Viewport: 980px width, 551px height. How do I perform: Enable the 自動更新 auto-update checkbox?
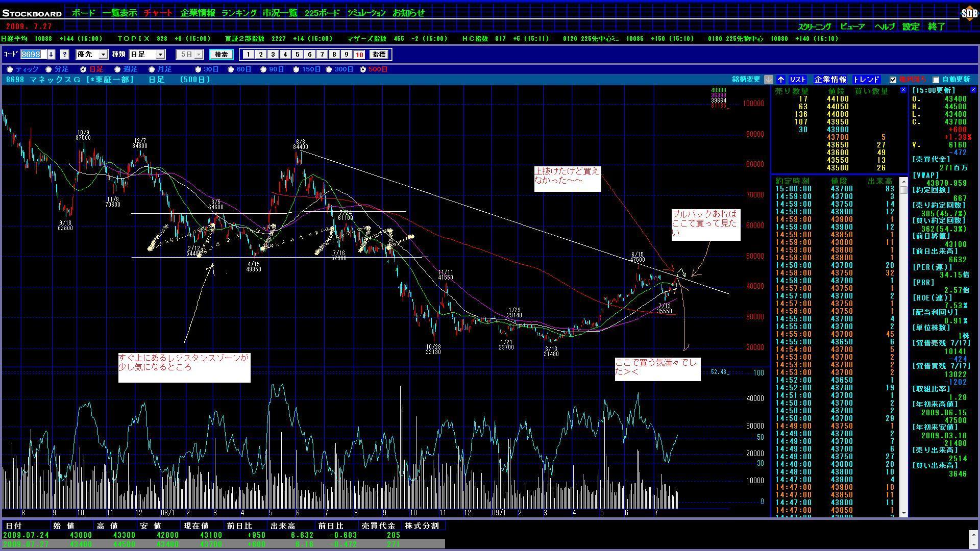(936, 80)
